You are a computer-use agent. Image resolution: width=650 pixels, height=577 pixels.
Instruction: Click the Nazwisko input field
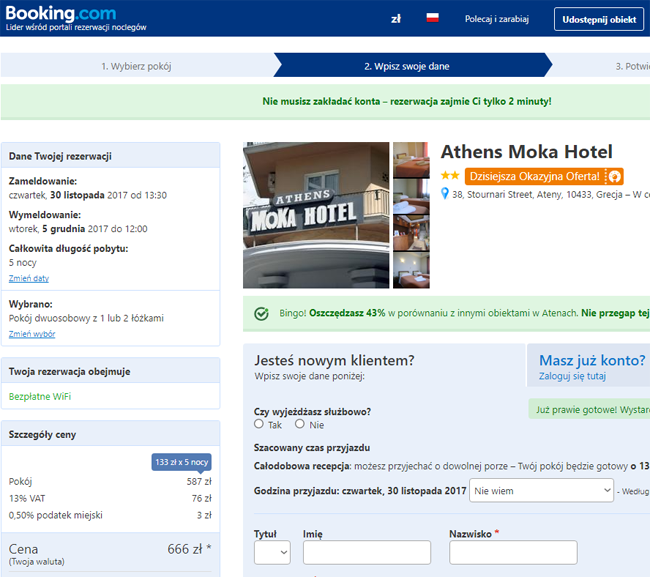click(x=513, y=552)
